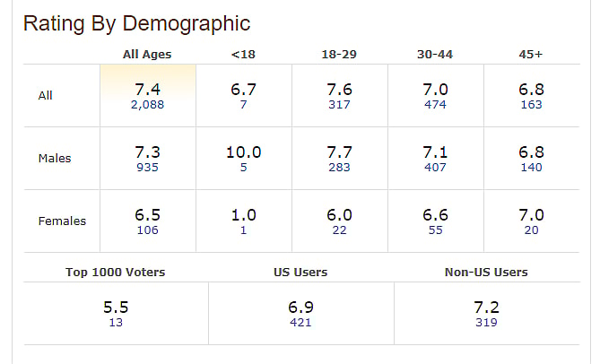Open the 163 votes link for ages 45+
Screen dimensions: 600x364
coord(531,105)
